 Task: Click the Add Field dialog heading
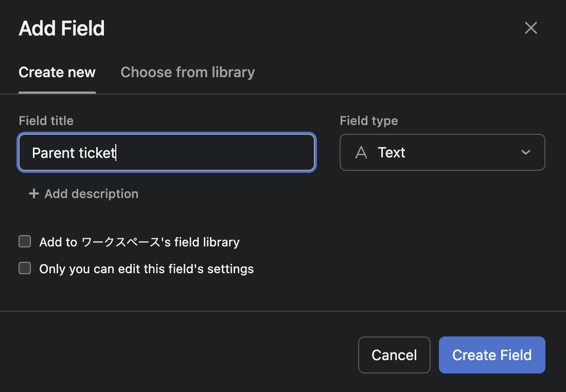(61, 28)
